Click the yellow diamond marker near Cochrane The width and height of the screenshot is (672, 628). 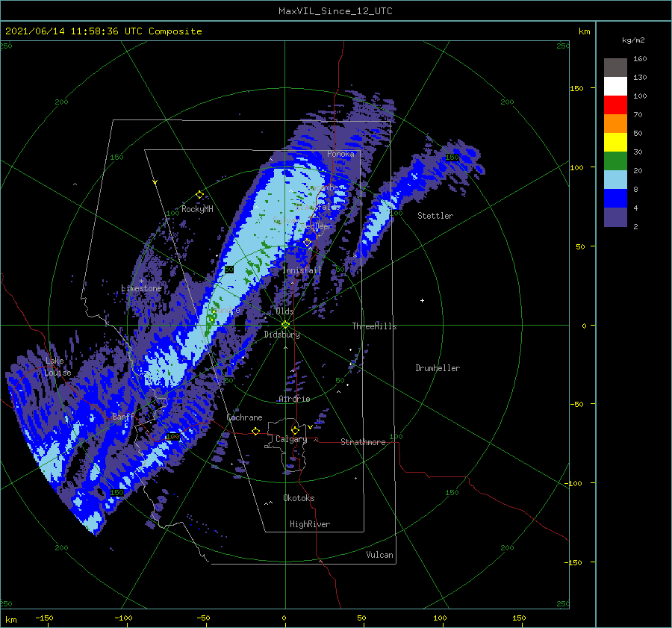(256, 431)
